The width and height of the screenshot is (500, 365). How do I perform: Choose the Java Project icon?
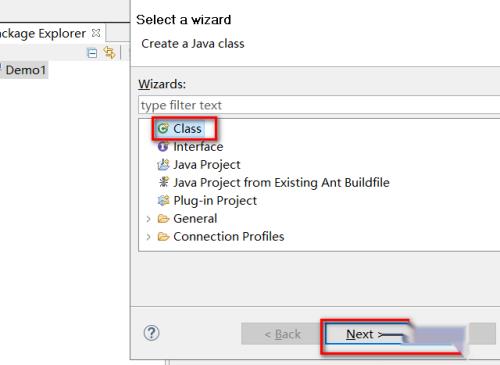tap(163, 164)
